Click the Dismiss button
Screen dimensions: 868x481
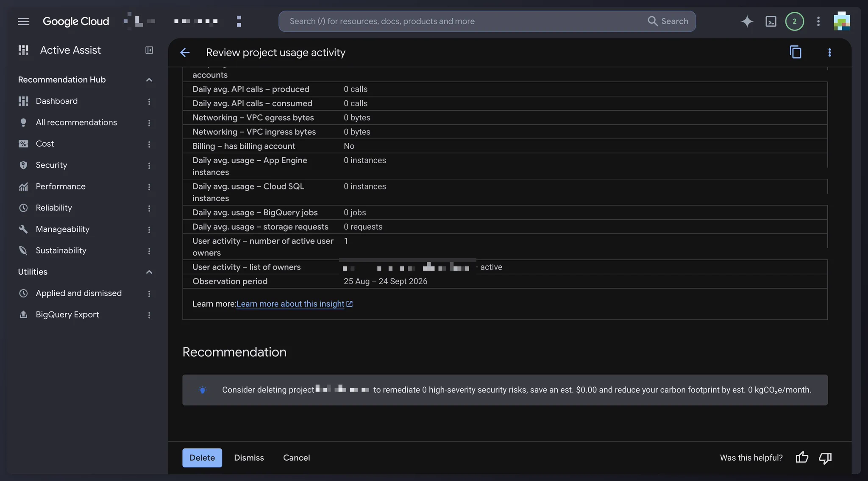249,458
